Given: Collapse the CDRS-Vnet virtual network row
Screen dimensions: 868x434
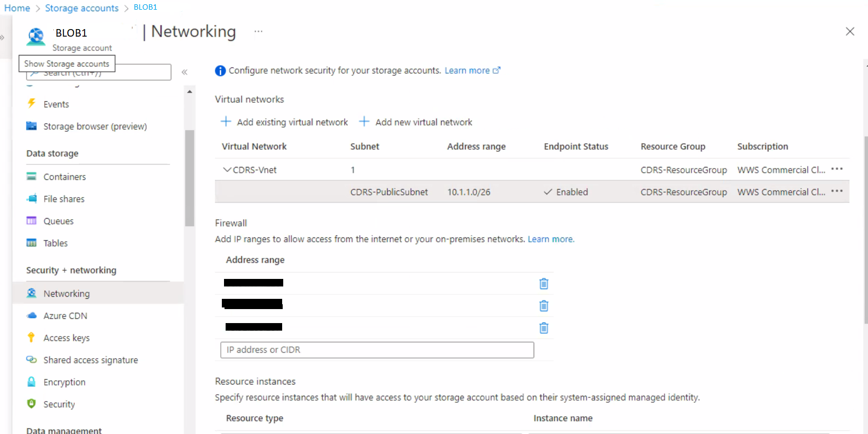Looking at the screenshot, I should click(x=227, y=170).
